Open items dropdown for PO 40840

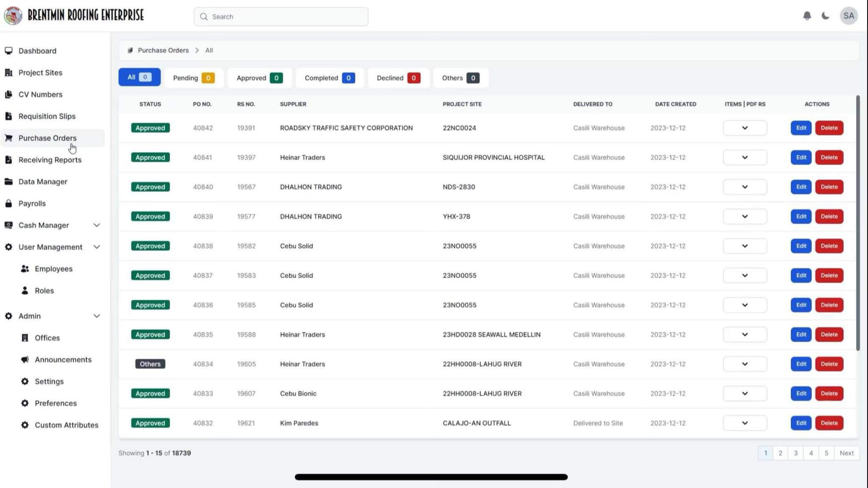point(745,187)
